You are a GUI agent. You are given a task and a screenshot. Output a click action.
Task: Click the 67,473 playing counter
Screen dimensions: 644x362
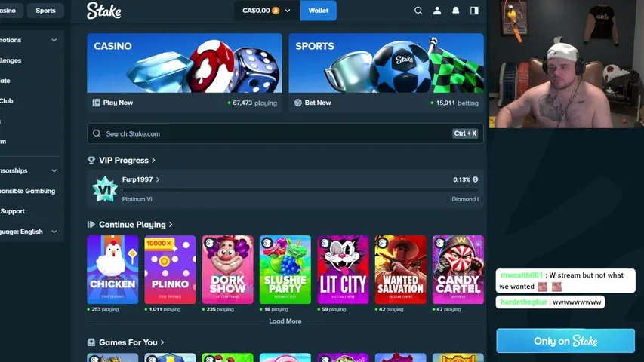coord(252,103)
